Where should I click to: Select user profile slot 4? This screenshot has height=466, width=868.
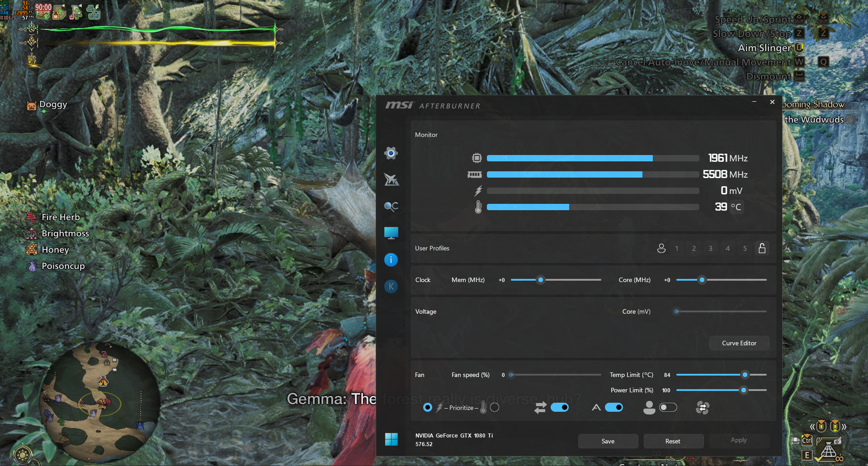(728, 248)
